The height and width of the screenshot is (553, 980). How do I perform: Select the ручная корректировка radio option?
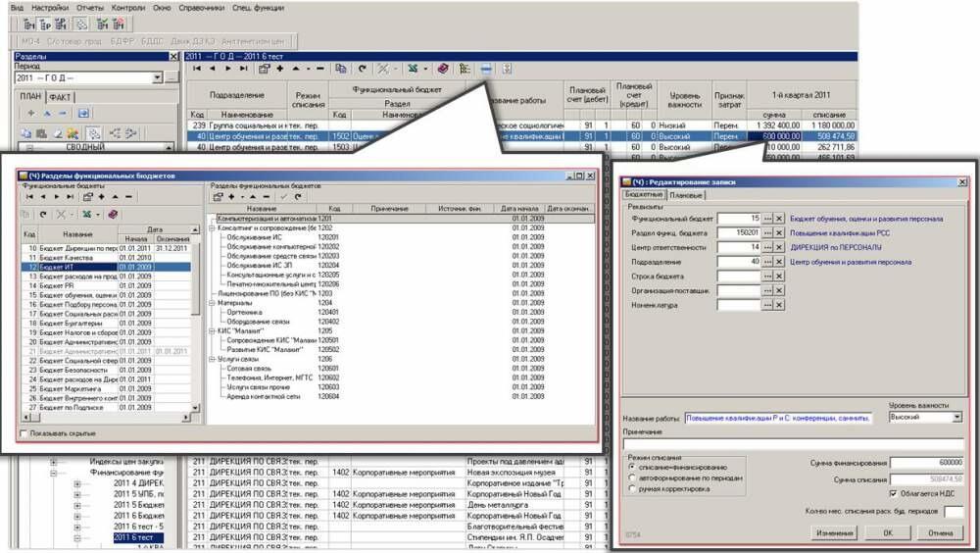[x=632, y=487]
